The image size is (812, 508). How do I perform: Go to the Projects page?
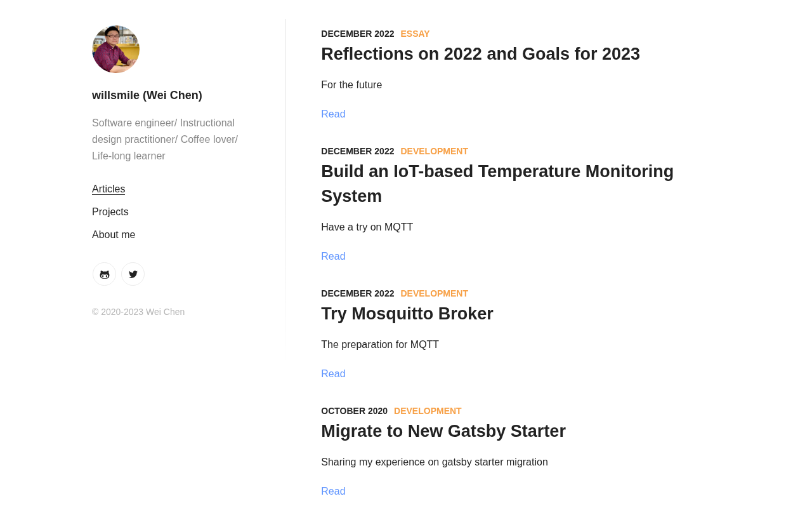pyautogui.click(x=110, y=212)
